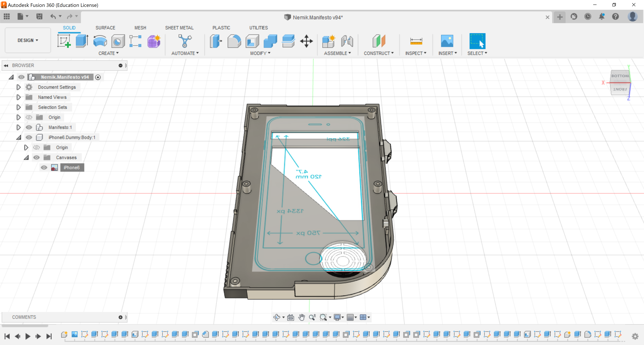Viewport: 644px width, 345px height.
Task: Expand the Manifesto:1 component
Action: (18, 127)
